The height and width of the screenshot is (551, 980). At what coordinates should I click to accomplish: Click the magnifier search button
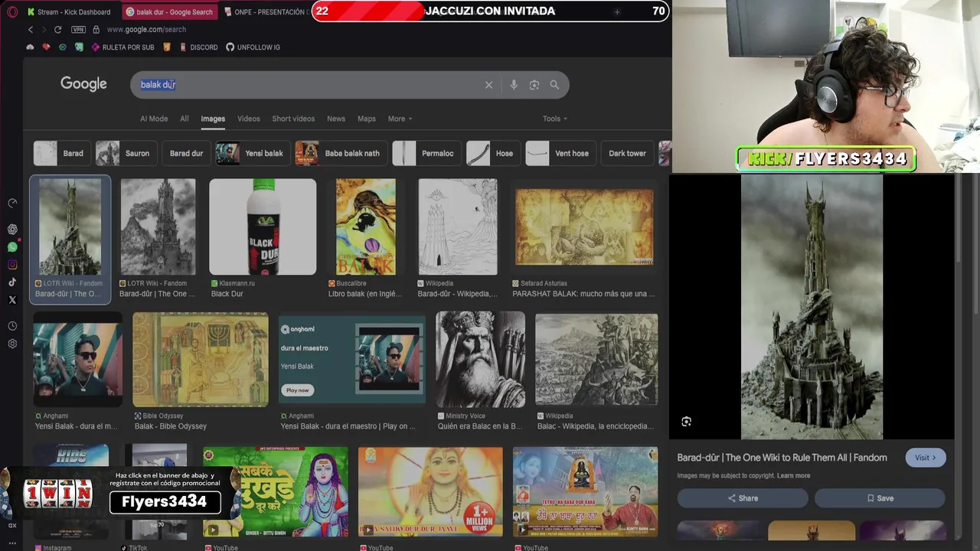coord(554,85)
